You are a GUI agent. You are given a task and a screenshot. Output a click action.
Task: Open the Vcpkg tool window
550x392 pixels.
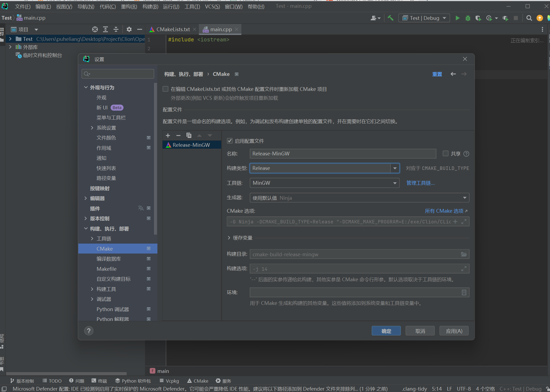[x=169, y=381]
